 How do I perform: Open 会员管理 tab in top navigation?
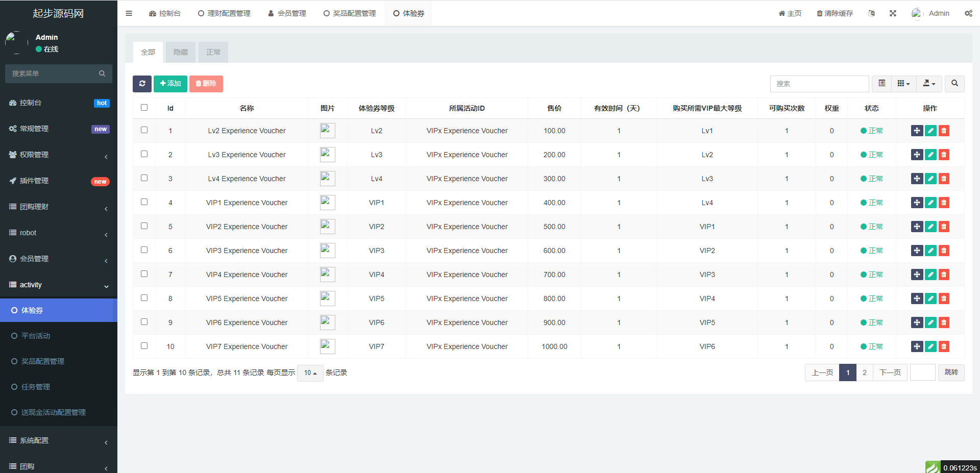(287, 13)
